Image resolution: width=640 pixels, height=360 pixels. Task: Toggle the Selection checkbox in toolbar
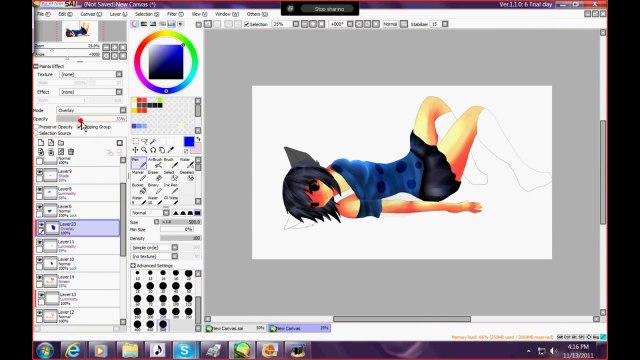(247, 24)
